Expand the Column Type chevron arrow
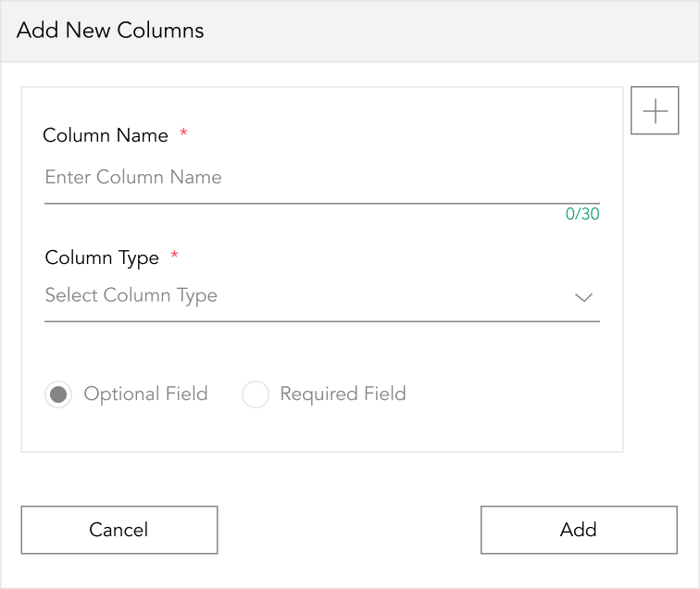The width and height of the screenshot is (700, 589). (x=583, y=297)
